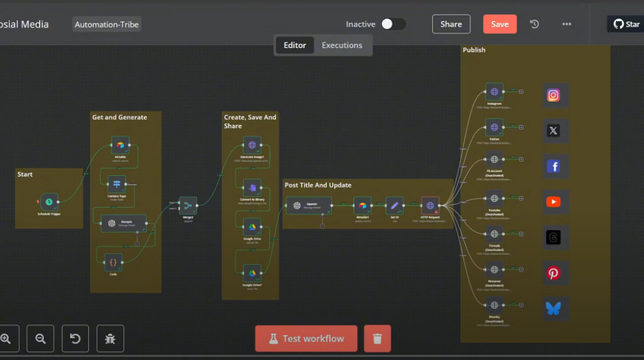Click the Threads logo sticky image
This screenshot has height=360, width=644.
(553, 237)
